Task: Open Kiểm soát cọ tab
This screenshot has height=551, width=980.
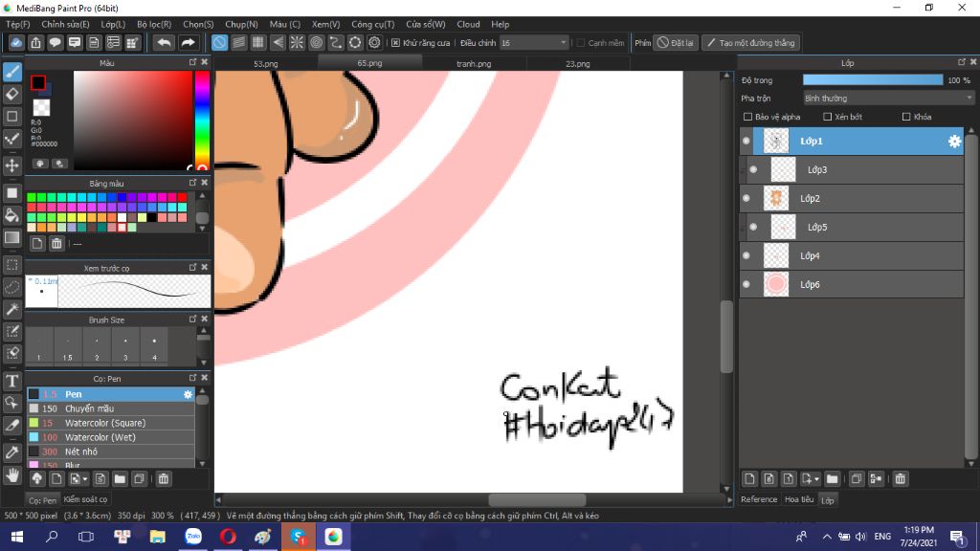Action: (x=85, y=499)
